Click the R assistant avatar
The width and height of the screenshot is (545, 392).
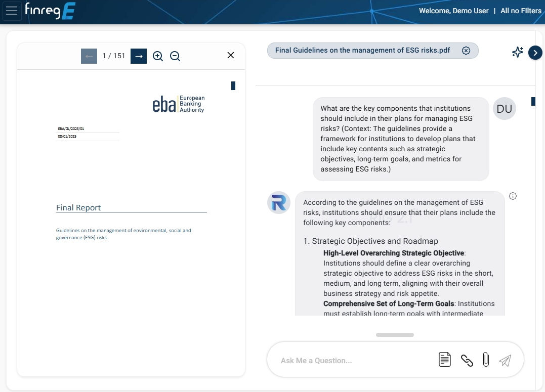point(279,203)
